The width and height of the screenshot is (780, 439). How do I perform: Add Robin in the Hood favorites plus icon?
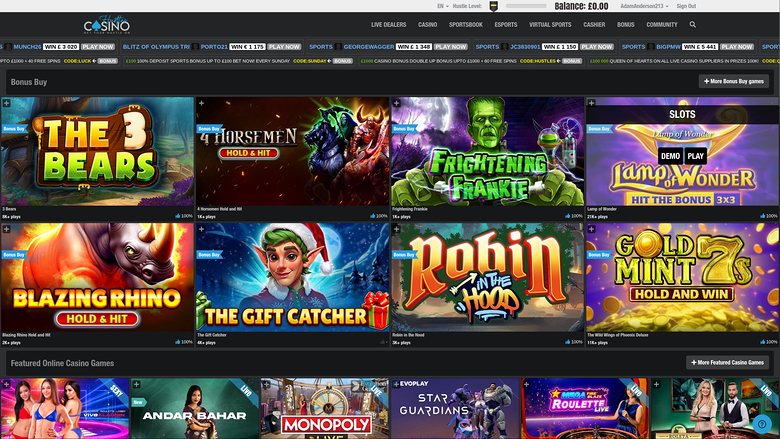coord(396,229)
